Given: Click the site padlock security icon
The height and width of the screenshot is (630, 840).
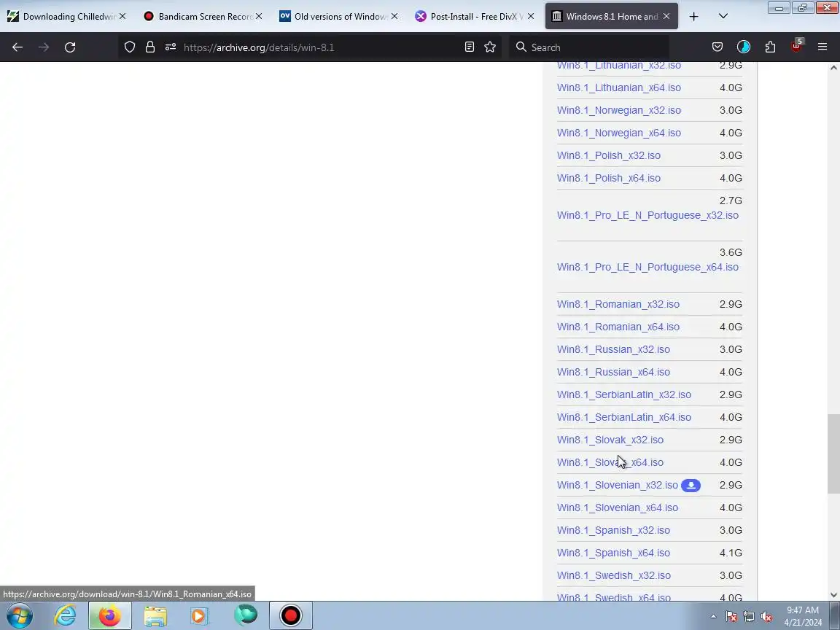Looking at the screenshot, I should (150, 47).
